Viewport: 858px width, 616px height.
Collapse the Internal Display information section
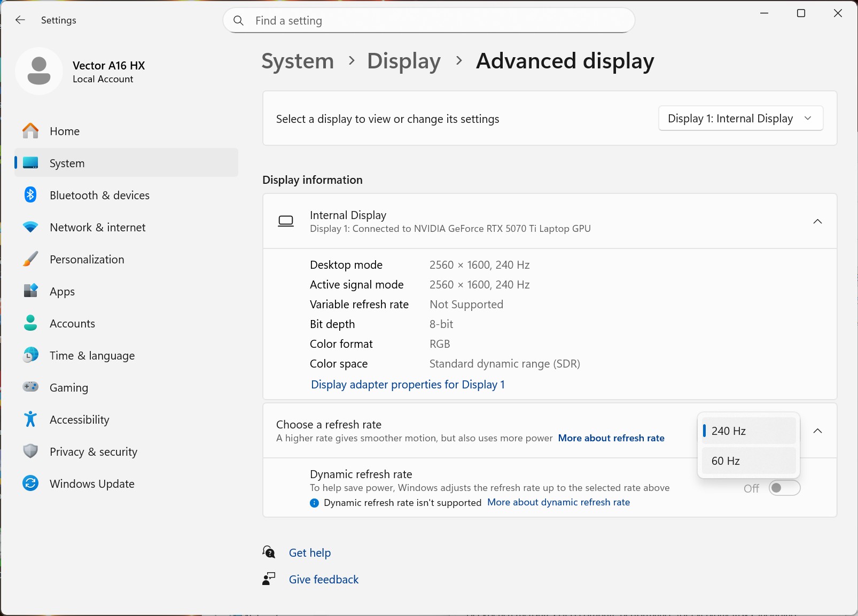[817, 221]
